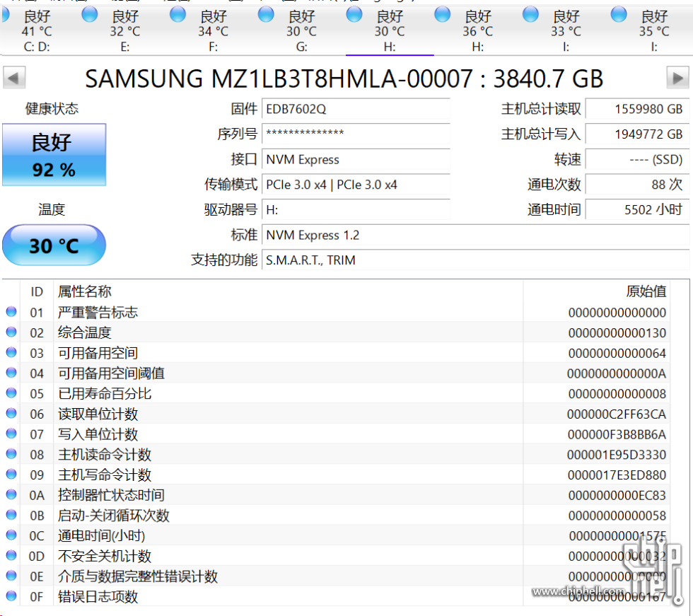This screenshot has width=693, height=616.
Task: Select the 读取单位计数 attribute name
Action: click(x=98, y=414)
